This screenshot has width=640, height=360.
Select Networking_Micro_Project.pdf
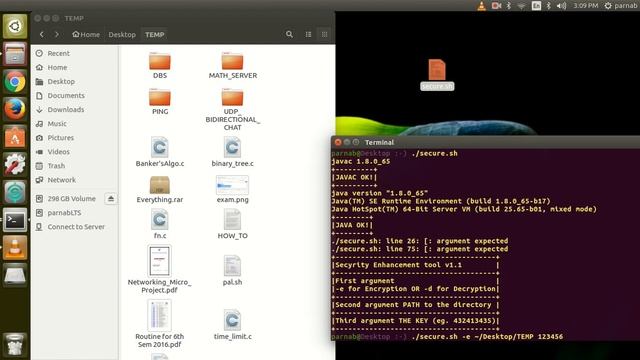[160, 269]
